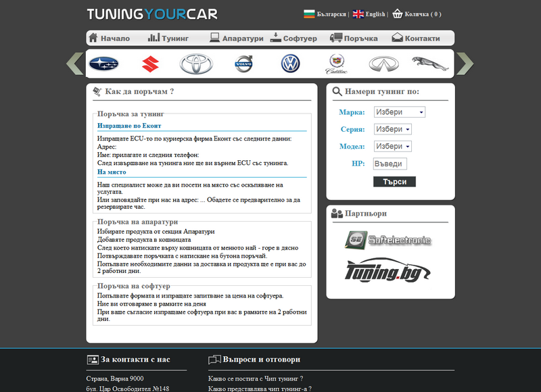541x392 pixels.
Task: Click the Bulgarian flag icon
Action: [x=309, y=14]
